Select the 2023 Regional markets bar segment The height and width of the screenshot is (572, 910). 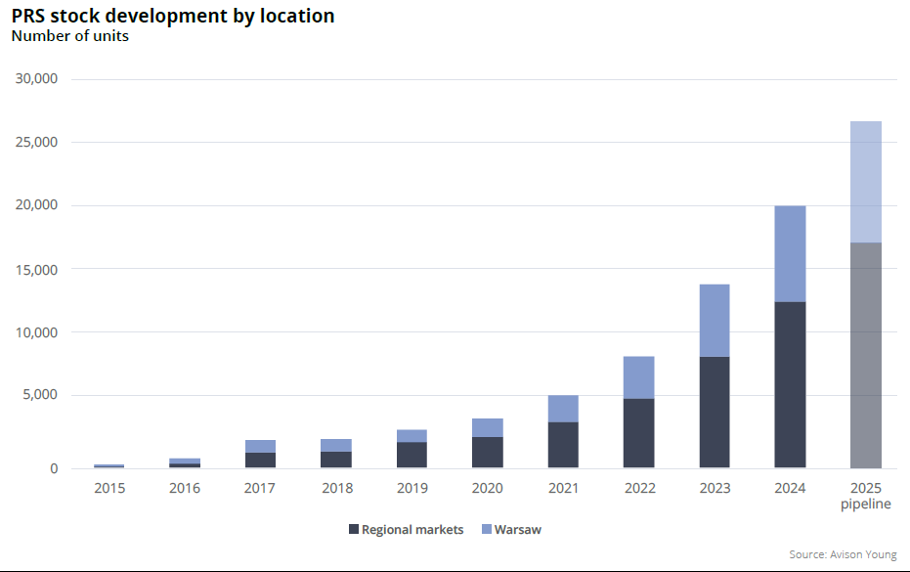(x=714, y=412)
